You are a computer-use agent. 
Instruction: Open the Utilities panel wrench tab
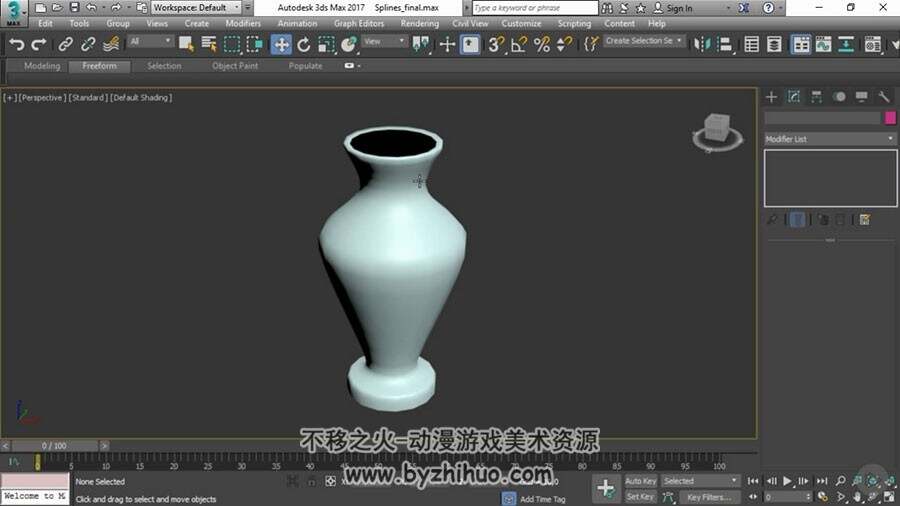(x=884, y=96)
